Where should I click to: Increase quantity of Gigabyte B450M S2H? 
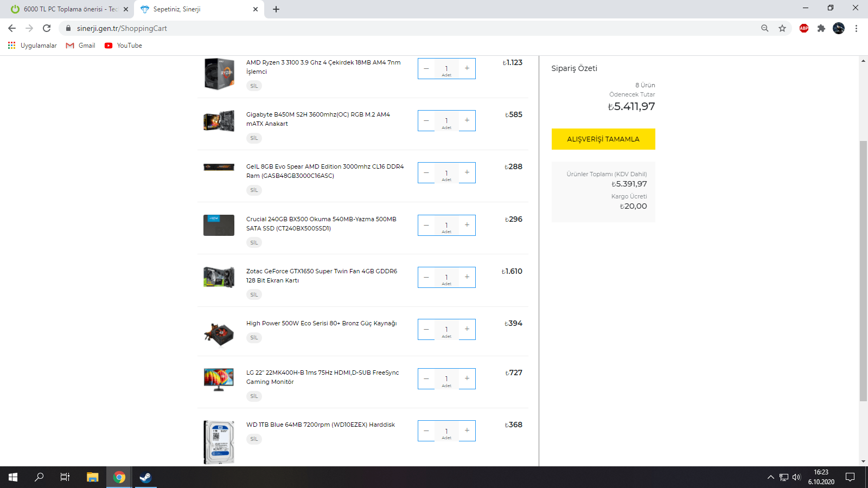467,120
